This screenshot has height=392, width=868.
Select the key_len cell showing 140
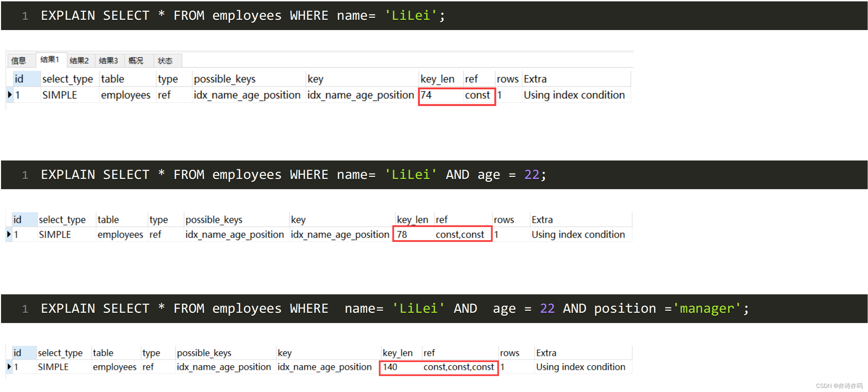pyautogui.click(x=401, y=367)
